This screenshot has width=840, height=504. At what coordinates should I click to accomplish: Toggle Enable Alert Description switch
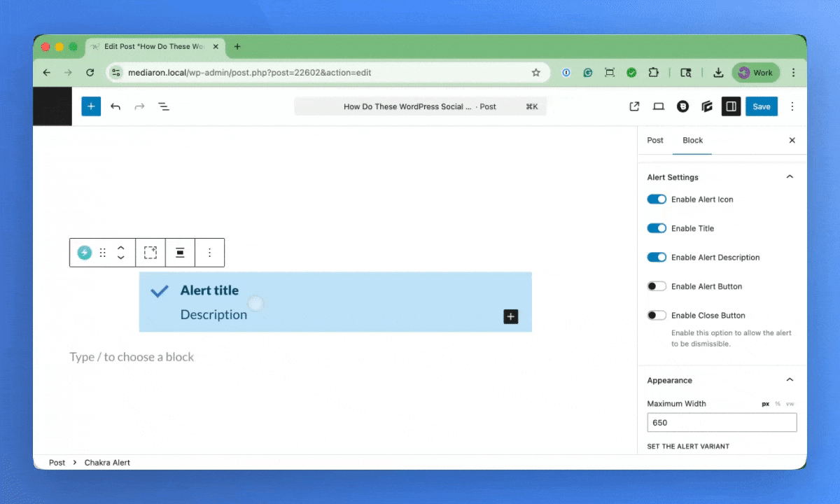[x=657, y=258]
